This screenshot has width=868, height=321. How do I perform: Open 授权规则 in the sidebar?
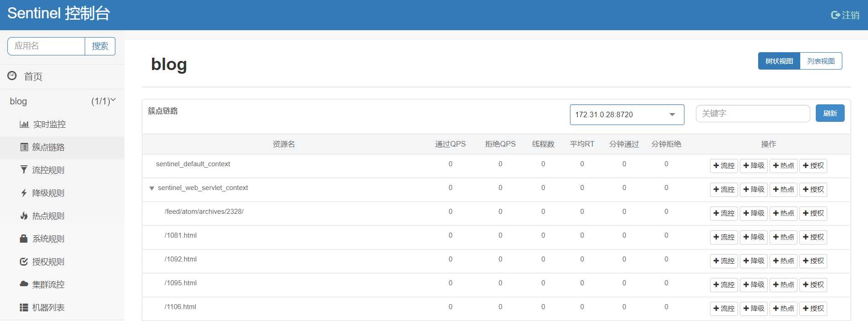coord(48,261)
